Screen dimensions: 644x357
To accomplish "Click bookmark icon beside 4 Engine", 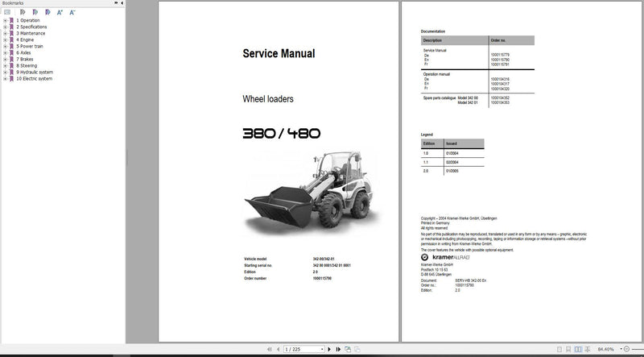I will tap(11, 40).
